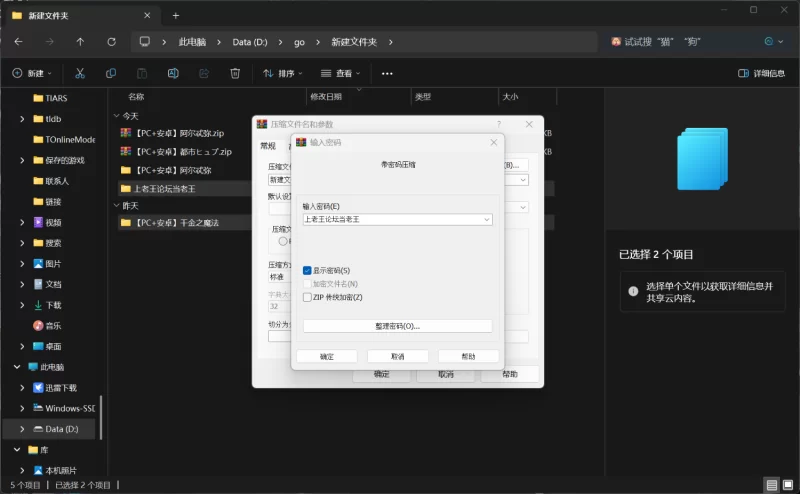The image size is (800, 494).
Task: Collapse the 库 tree node
Action: pos(17,450)
